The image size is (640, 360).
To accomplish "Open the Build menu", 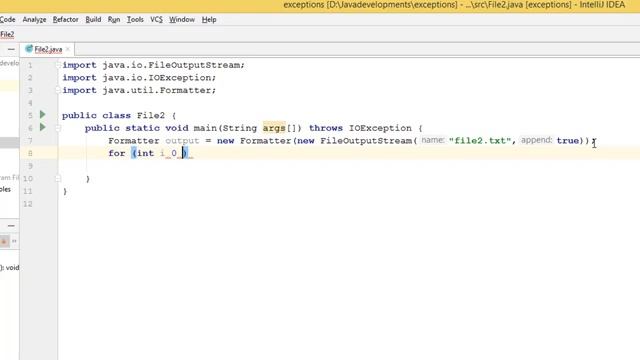I will tap(93, 20).
